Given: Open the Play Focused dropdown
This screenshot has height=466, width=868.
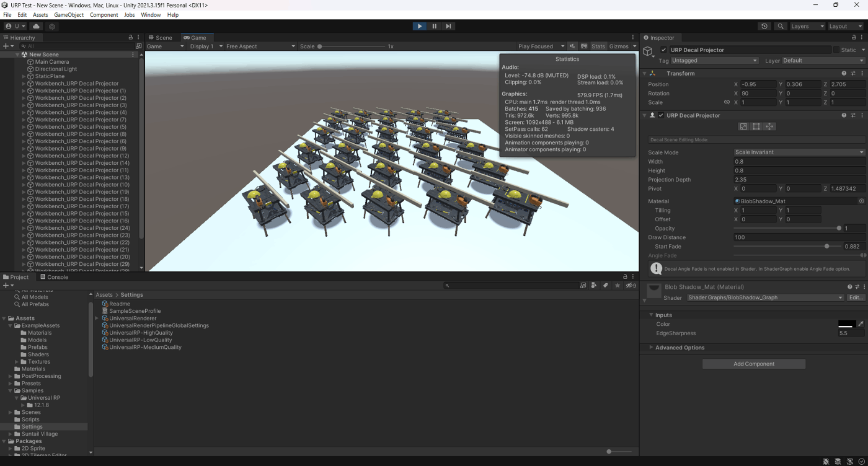Looking at the screenshot, I should [x=541, y=46].
